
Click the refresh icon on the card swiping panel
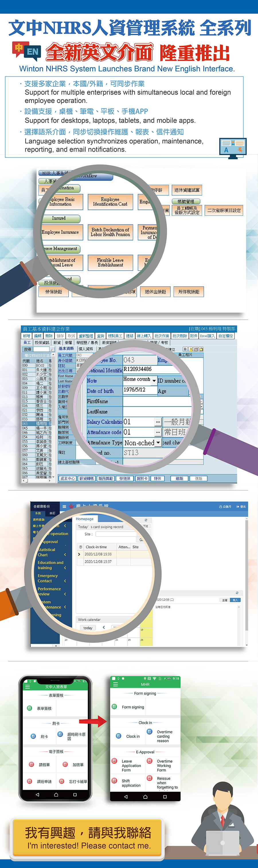point(146,520)
